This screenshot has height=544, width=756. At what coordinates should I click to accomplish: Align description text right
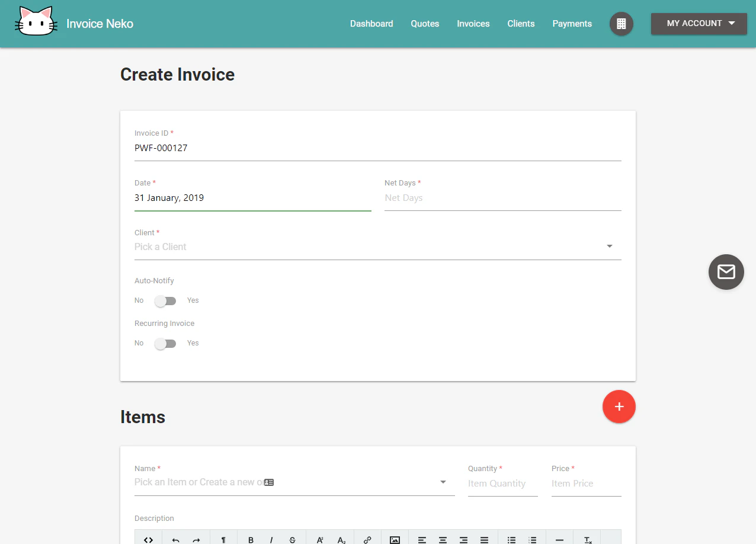(463, 540)
